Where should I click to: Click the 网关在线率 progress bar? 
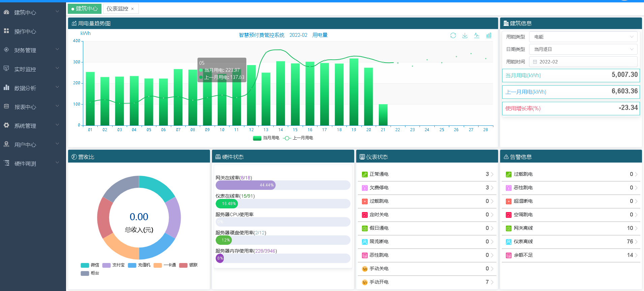283,185
